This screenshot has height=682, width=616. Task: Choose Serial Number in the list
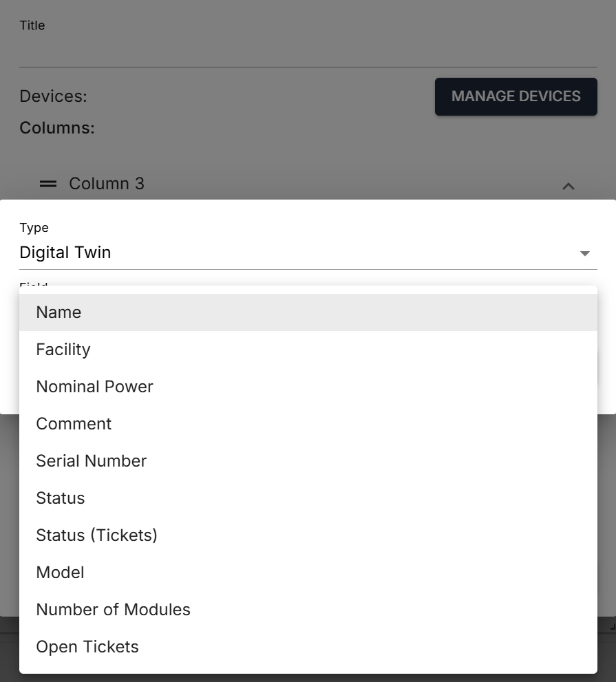pos(91,461)
